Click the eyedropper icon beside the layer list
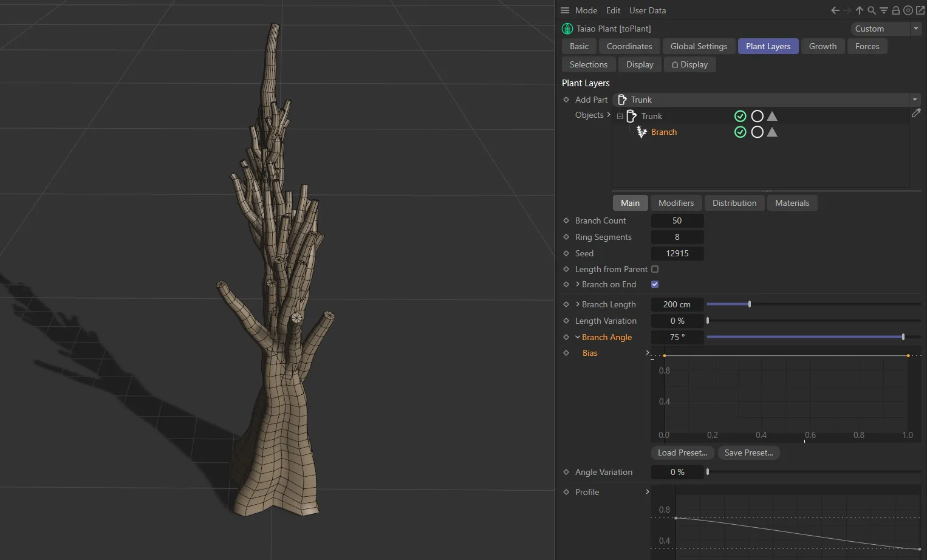The width and height of the screenshot is (927, 560). coord(917,113)
